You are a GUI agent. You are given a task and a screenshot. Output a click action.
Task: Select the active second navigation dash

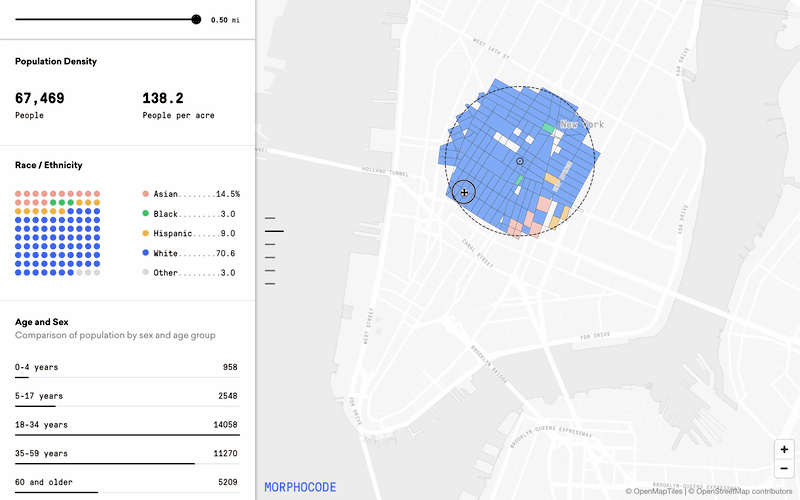(x=274, y=231)
